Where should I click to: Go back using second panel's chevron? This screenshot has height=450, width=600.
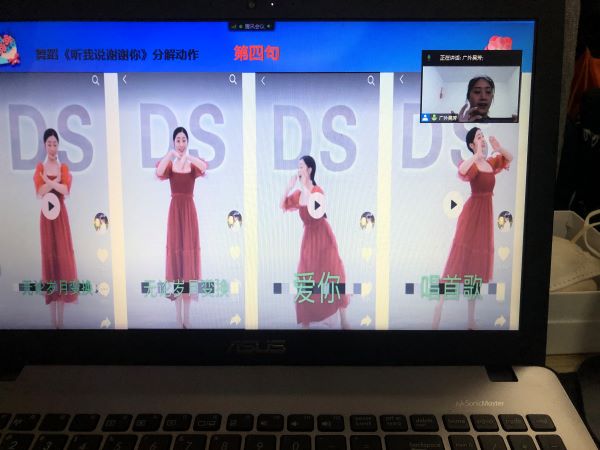[x=126, y=80]
